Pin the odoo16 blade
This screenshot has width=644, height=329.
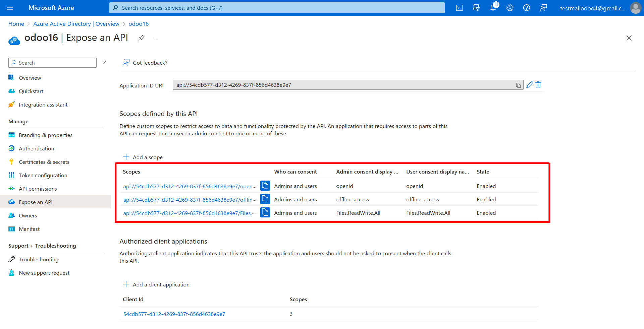(x=142, y=38)
